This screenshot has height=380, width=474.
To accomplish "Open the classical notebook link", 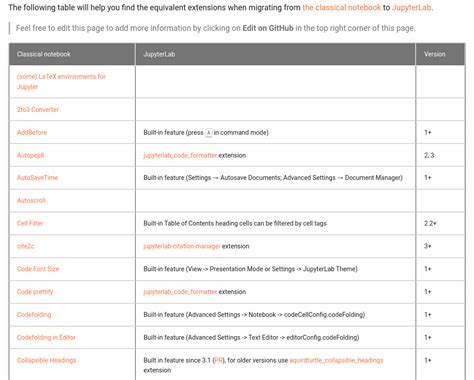I will [x=341, y=7].
